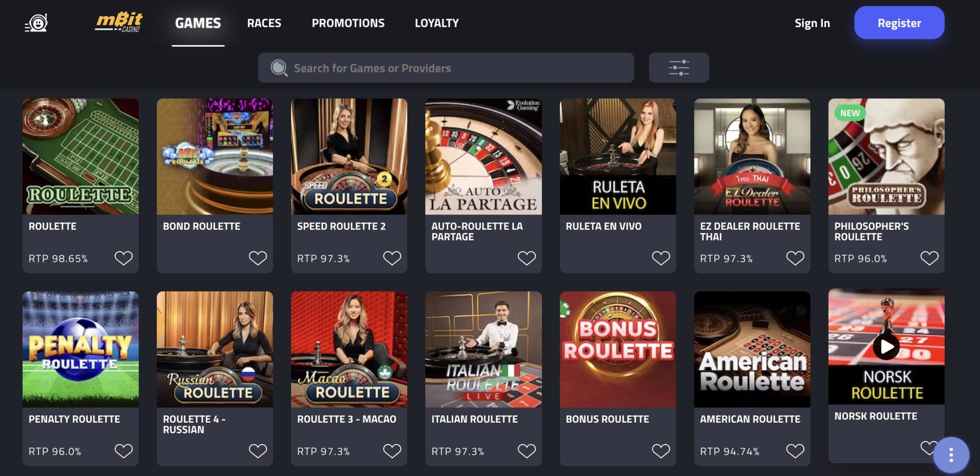
Task: Toggle favorite on American Roulette
Action: click(x=795, y=451)
